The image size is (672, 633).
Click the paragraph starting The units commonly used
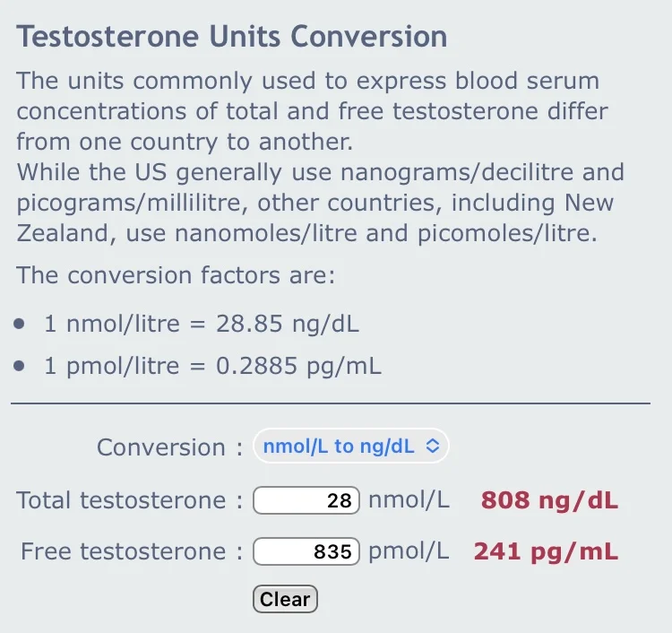click(312, 111)
